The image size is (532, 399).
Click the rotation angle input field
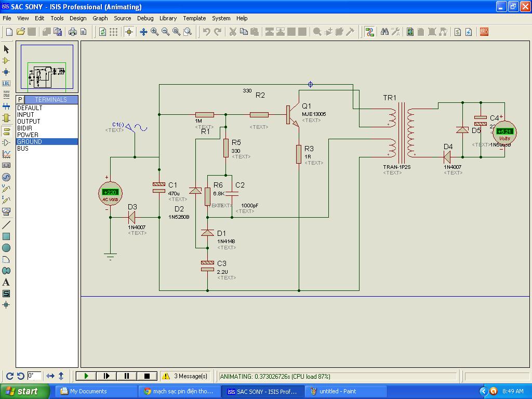[x=34, y=376]
